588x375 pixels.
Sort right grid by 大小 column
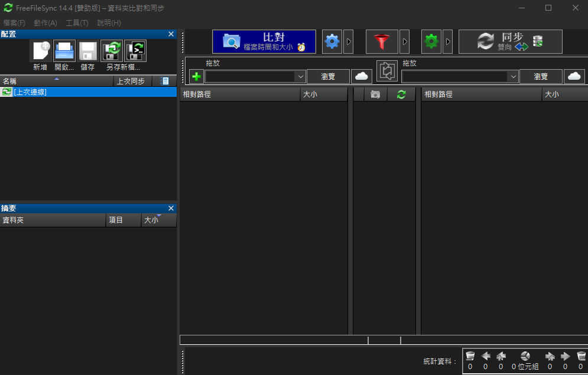(565, 94)
